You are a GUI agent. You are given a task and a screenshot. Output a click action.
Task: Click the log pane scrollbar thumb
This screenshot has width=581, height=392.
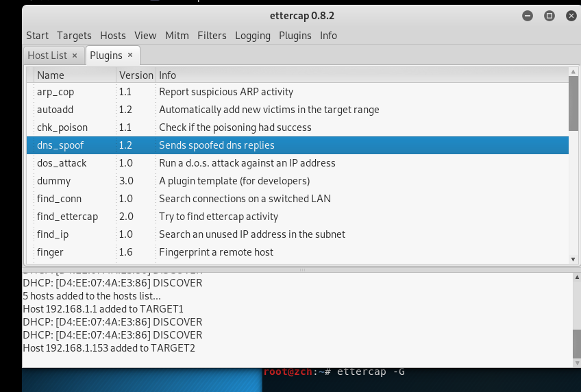coord(577,343)
